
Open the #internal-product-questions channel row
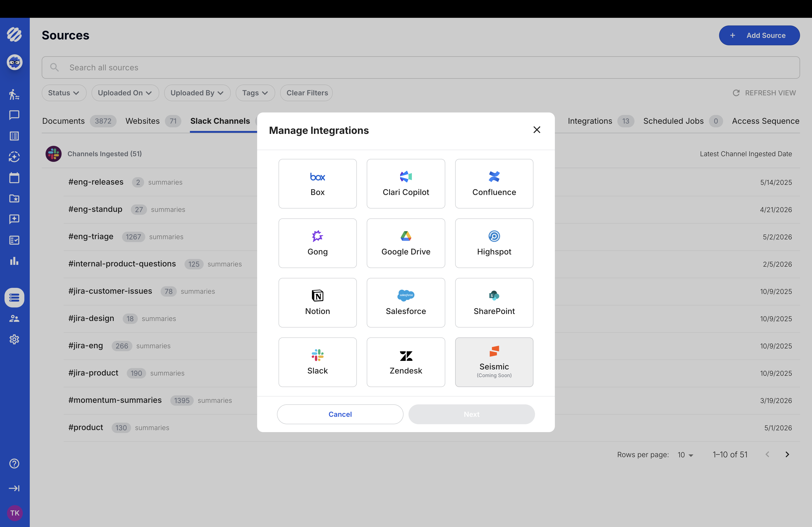[x=431, y=264]
